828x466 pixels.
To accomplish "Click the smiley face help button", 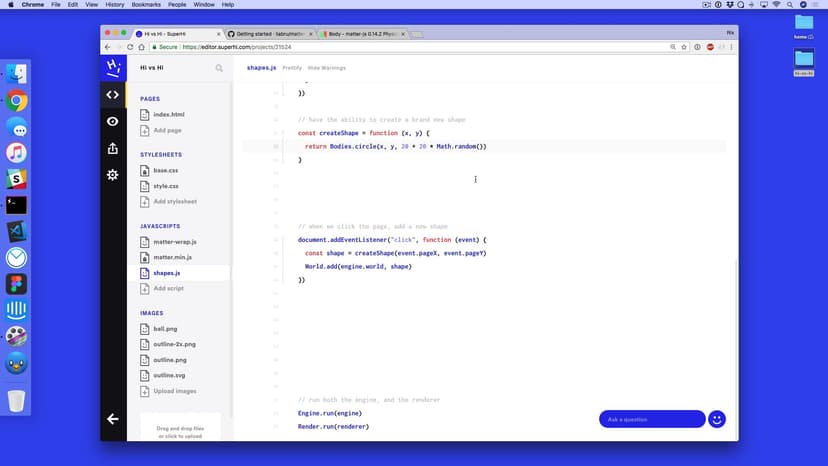I will tap(717, 419).
